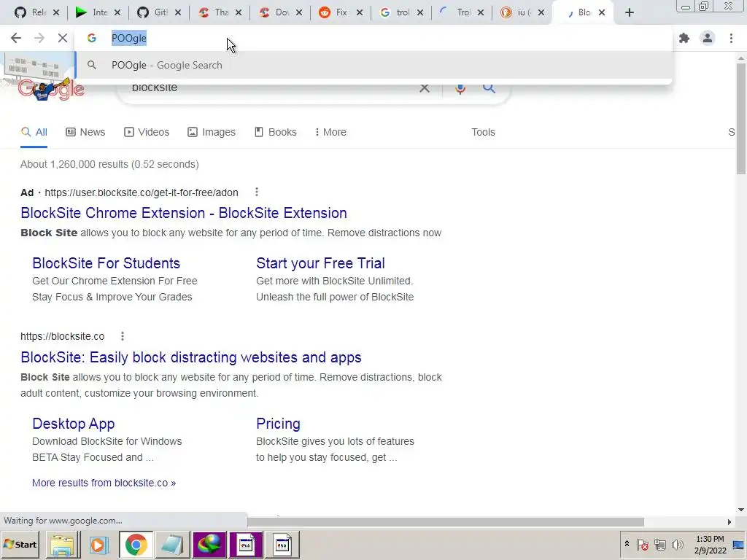The height and width of the screenshot is (560, 747).
Task: Click the address bar containing POOgle
Action: [x=374, y=38]
